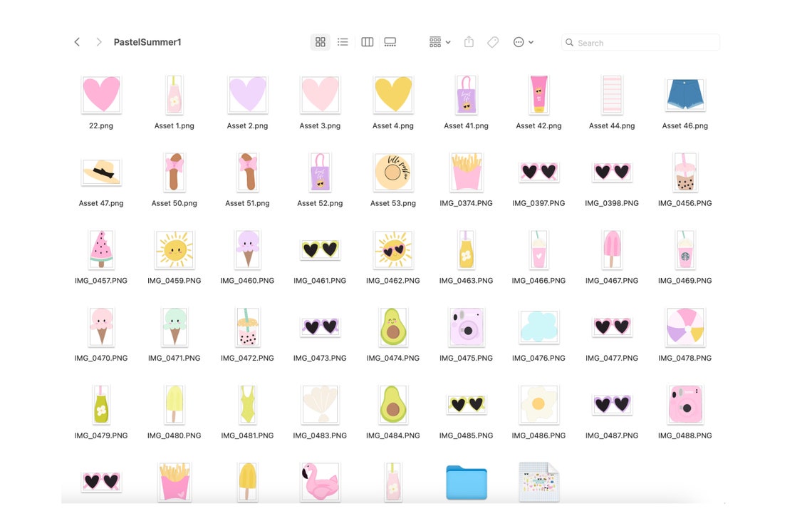812x531 pixels.
Task: Switch to list view
Action: (x=343, y=41)
